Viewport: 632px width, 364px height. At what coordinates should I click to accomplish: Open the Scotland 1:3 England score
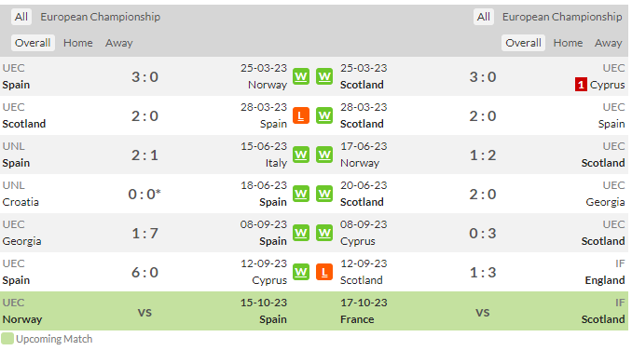coord(483,273)
